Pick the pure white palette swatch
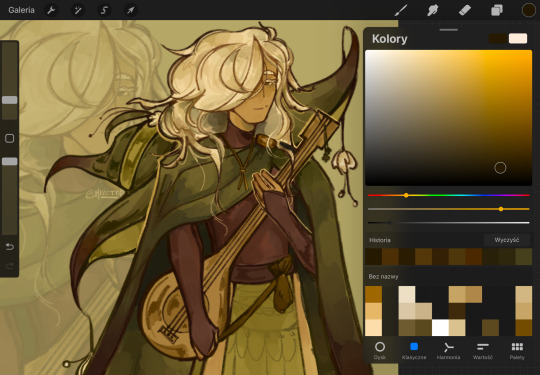The height and width of the screenshot is (375, 540). [x=440, y=327]
